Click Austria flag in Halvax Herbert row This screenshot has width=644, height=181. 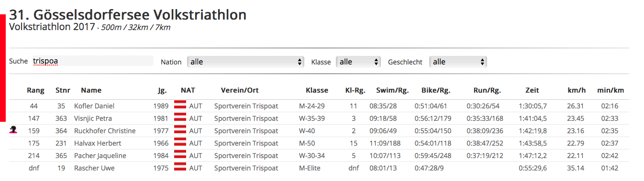pyautogui.click(x=180, y=143)
